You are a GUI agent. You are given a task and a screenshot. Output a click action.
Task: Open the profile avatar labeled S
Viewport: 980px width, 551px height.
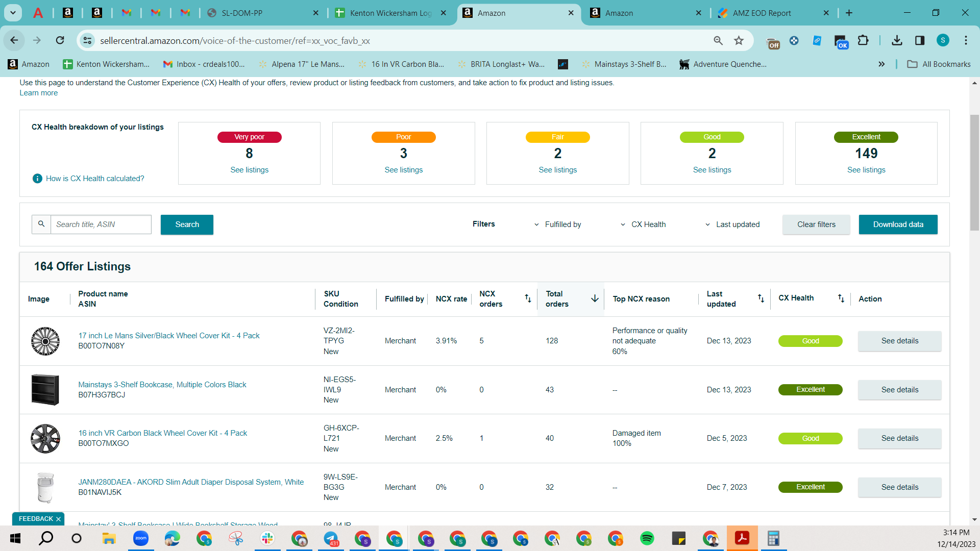943,40
